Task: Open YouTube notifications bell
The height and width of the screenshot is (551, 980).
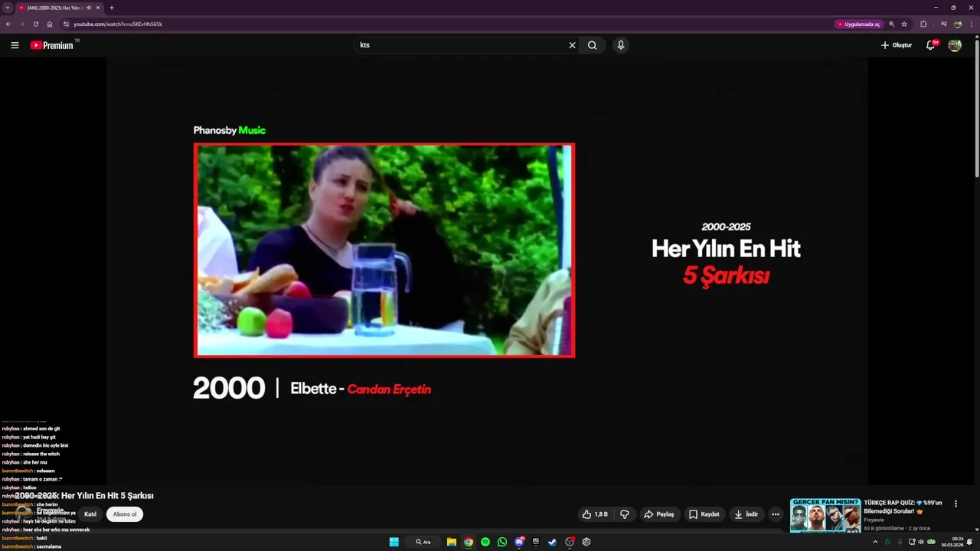Action: (931, 45)
